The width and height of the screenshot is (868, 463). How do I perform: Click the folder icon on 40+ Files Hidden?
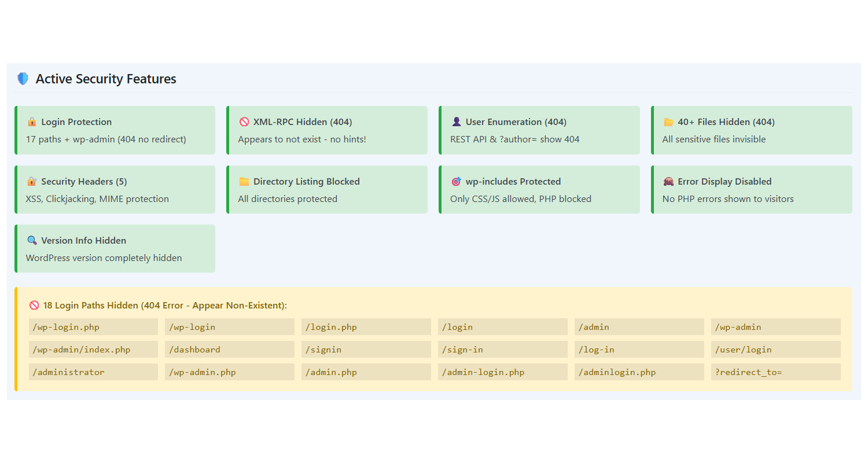click(668, 122)
